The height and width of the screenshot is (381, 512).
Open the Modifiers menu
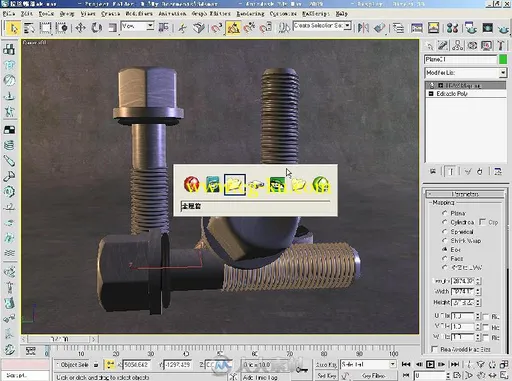click(x=139, y=14)
